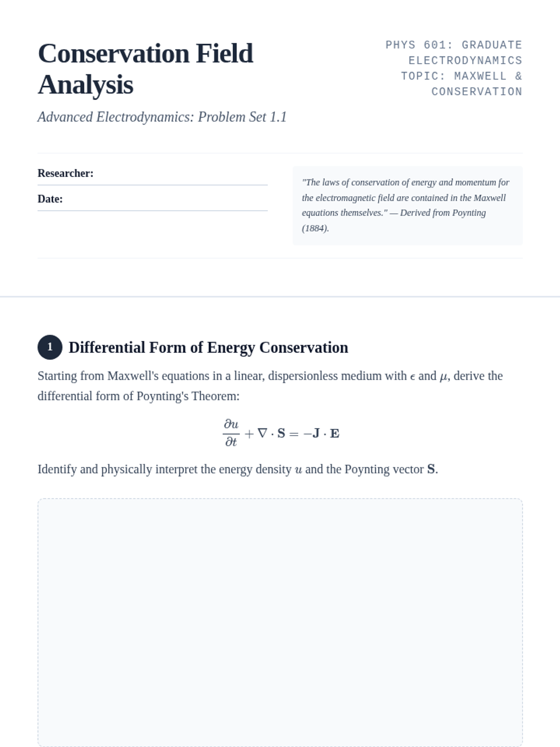Image resolution: width=560 pixels, height=747 pixels.
Task: Click the partial u over partial t fraction
Action: point(231,433)
